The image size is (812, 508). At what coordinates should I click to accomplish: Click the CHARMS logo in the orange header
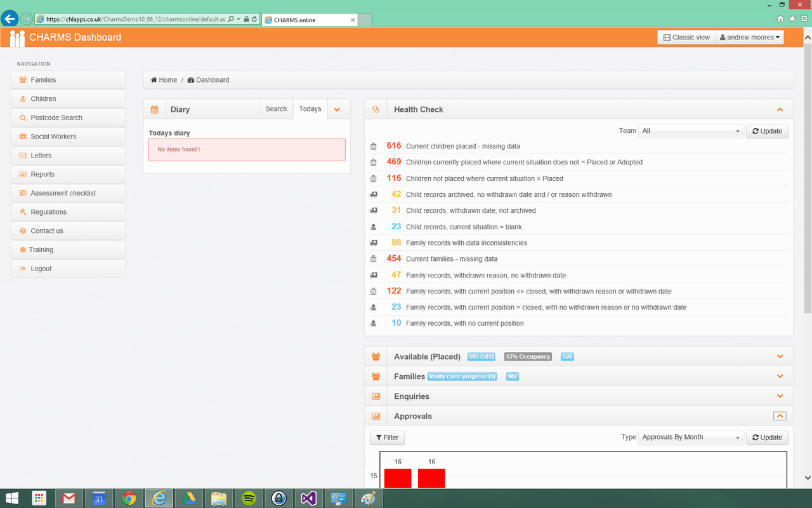click(x=17, y=38)
